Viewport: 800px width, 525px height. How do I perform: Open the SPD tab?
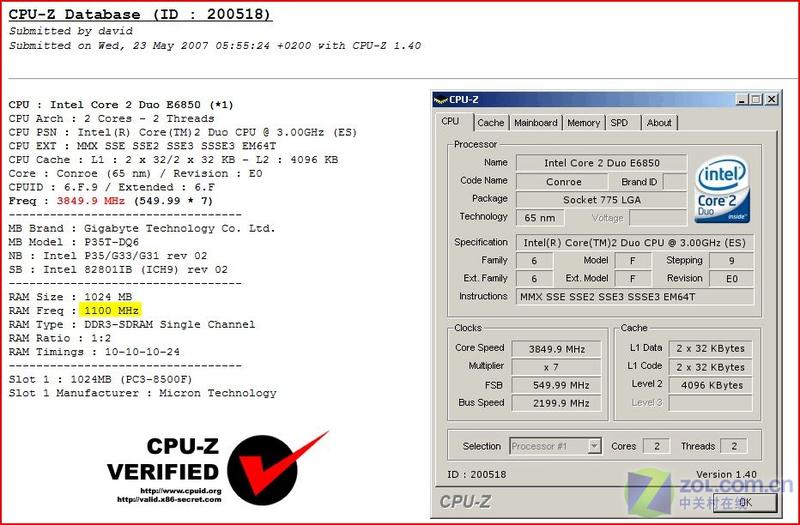tap(622, 122)
